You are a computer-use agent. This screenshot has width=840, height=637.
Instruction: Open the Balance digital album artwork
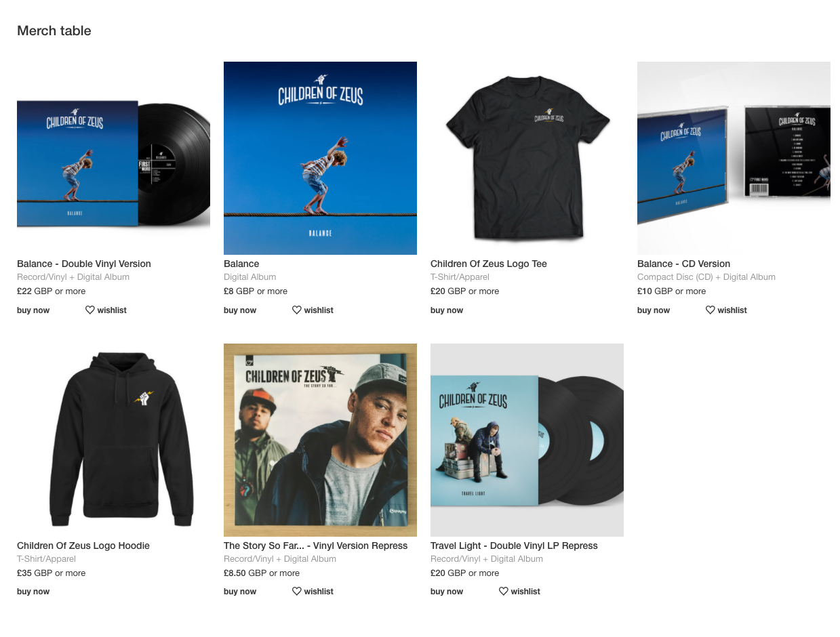(320, 159)
